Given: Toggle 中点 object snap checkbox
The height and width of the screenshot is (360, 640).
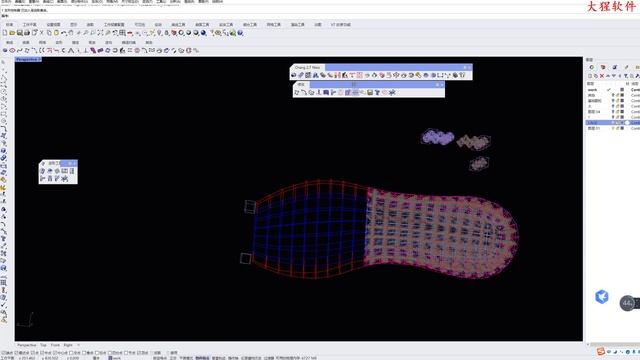Looking at the screenshot, I should coord(41,353).
